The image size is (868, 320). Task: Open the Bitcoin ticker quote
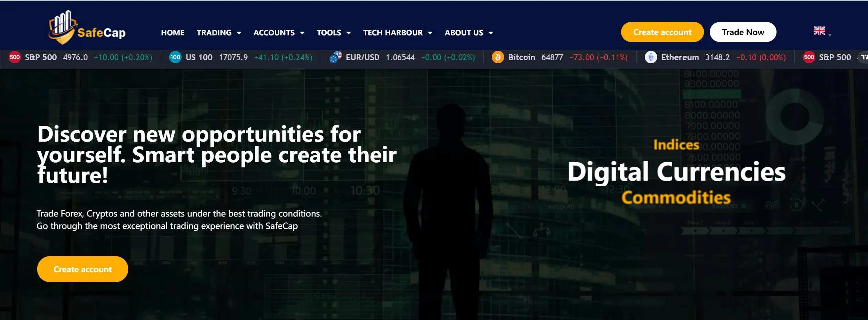coord(560,57)
